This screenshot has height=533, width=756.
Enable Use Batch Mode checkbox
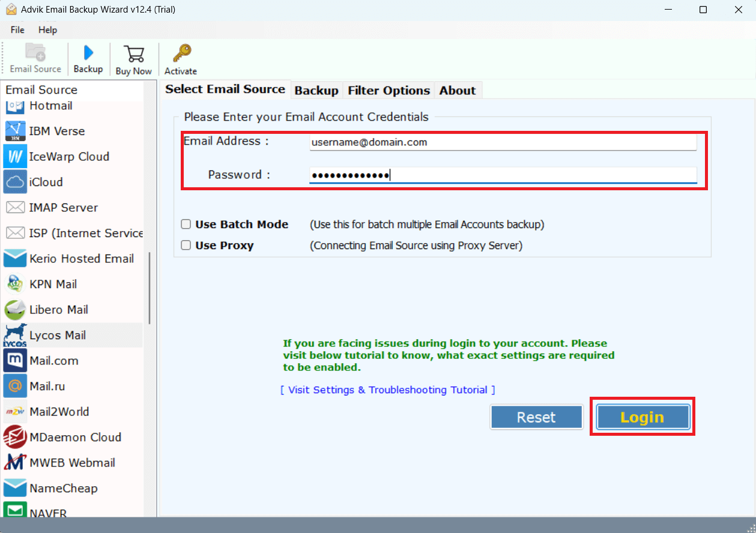tap(186, 224)
